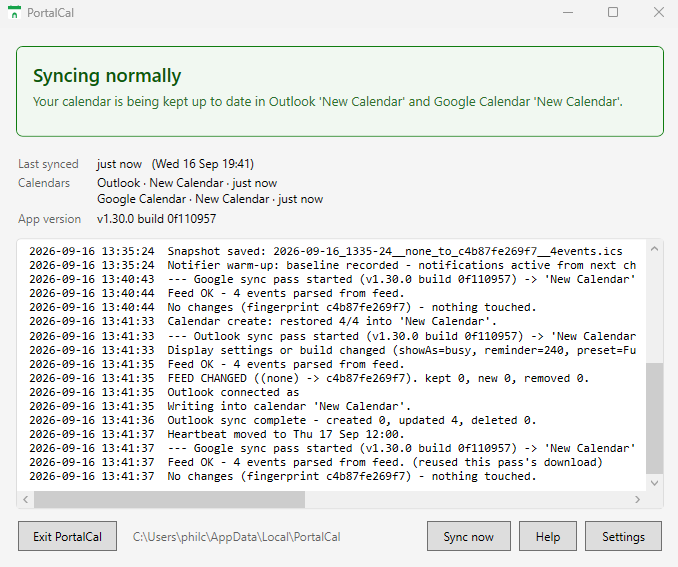678x567 pixels.
Task: Open the Settings button
Action: [x=623, y=536]
